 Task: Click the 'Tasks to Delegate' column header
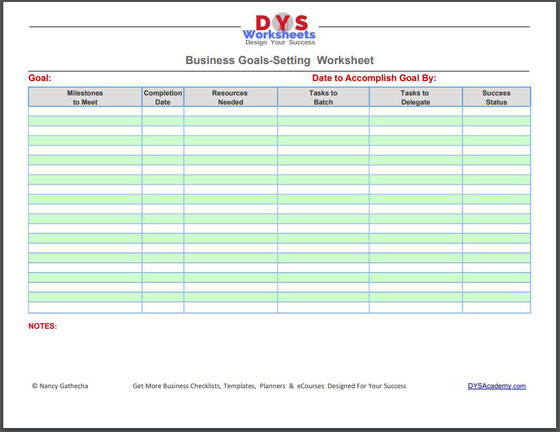click(x=415, y=97)
